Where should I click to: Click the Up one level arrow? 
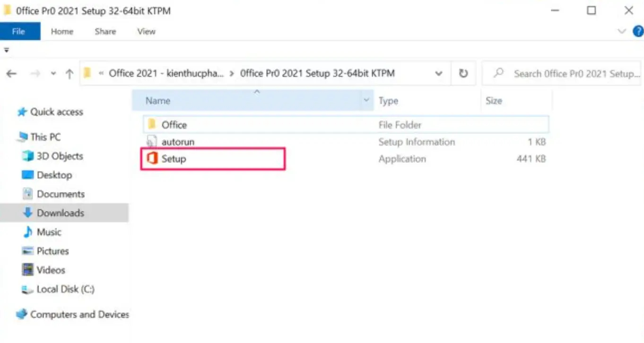pyautogui.click(x=70, y=73)
